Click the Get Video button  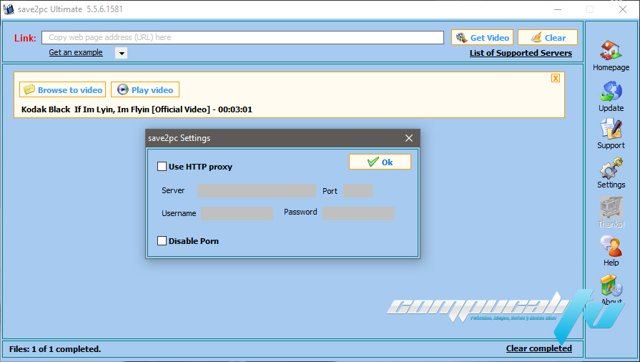point(482,38)
